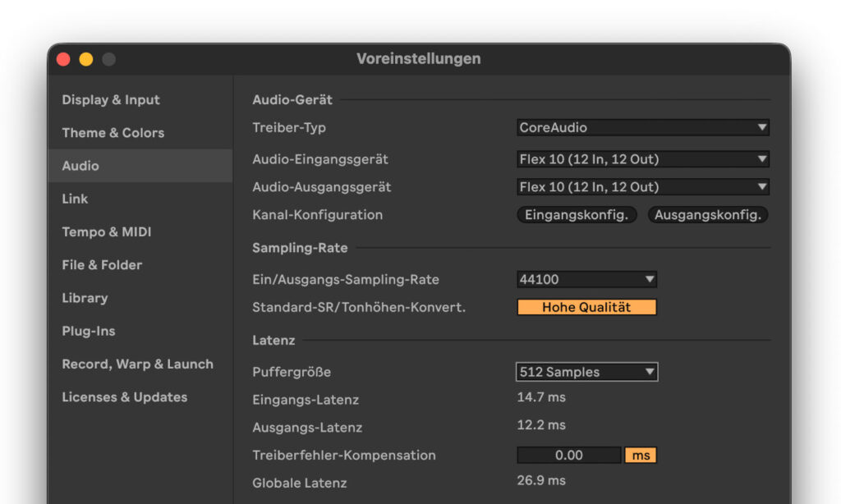Show the Library preferences tab
This screenshot has height=504, width=841.
85,298
